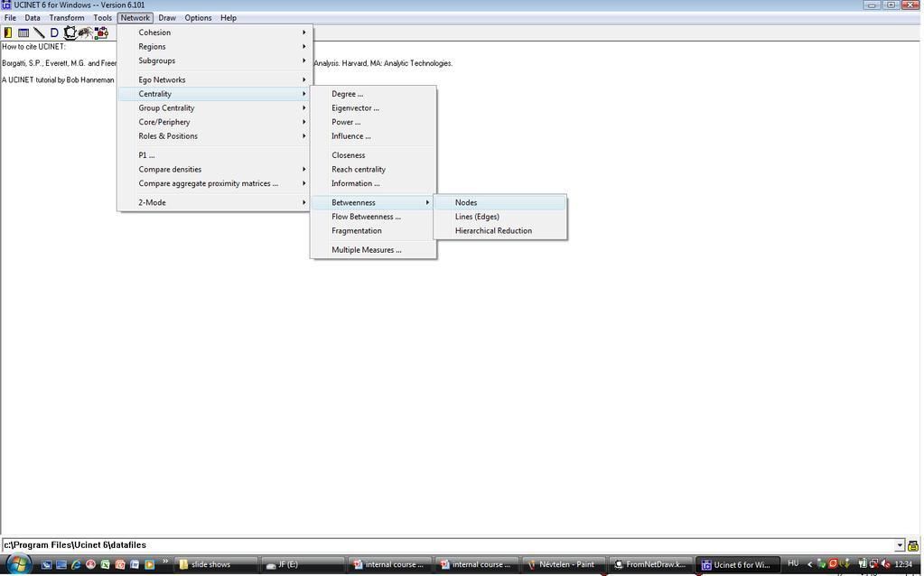This screenshot has width=924, height=576.
Task: Open the Tools menu
Action: coord(103,18)
